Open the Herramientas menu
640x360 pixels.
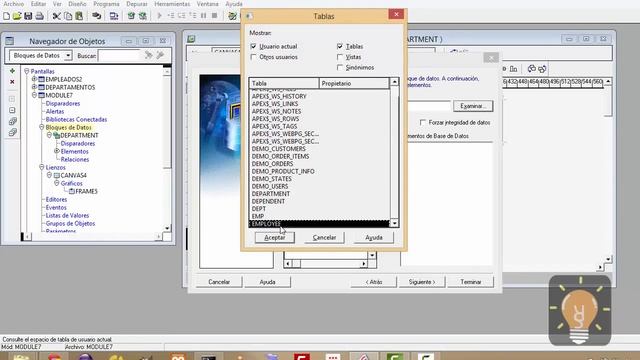pyautogui.click(x=172, y=4)
